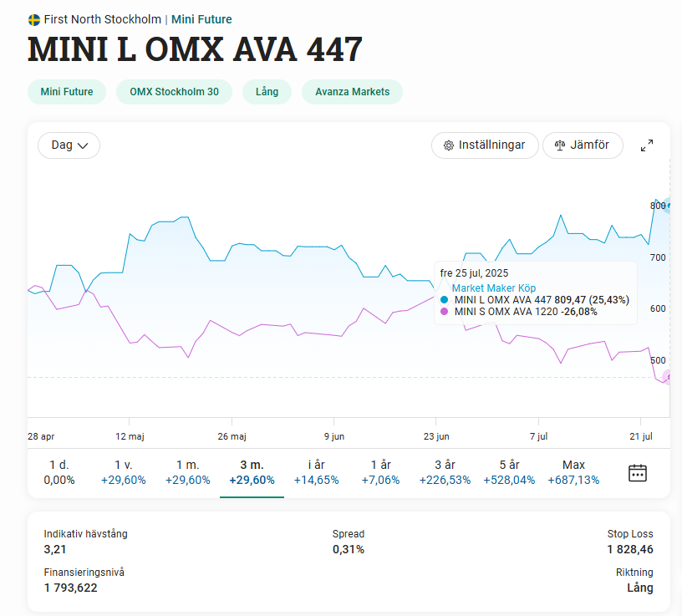Image resolution: width=682 pixels, height=616 pixels.
Task: Open the calendar date range picker
Action: [x=638, y=472]
